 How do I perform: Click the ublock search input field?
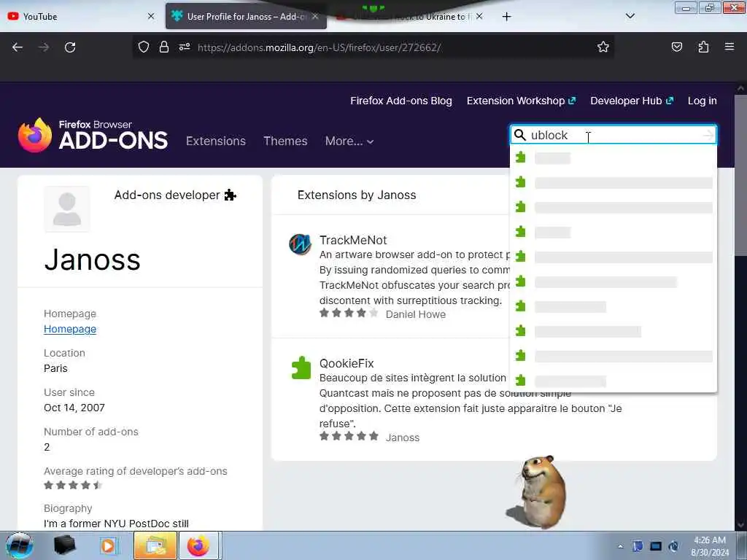tap(614, 135)
